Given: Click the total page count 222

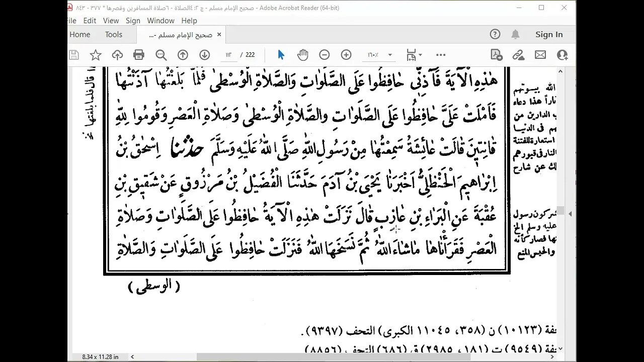Looking at the screenshot, I should pos(250,55).
